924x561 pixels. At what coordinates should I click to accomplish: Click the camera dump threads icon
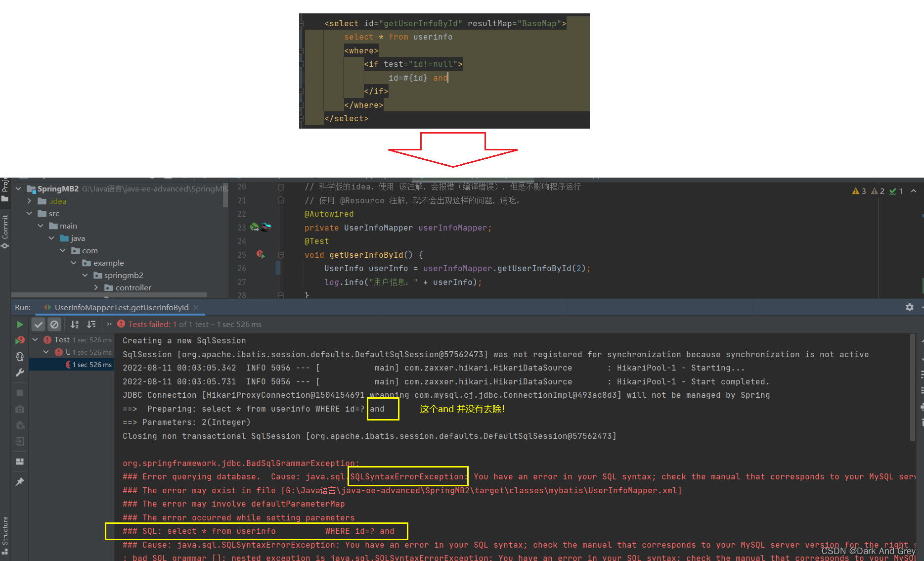pyautogui.click(x=20, y=409)
